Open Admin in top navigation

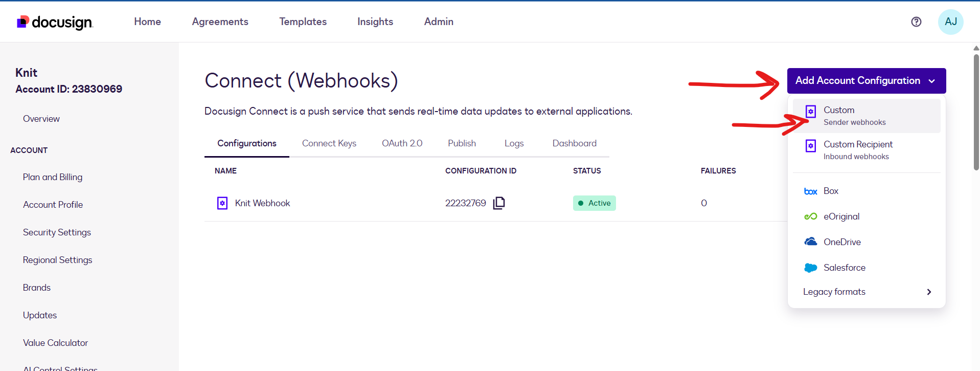(x=439, y=21)
